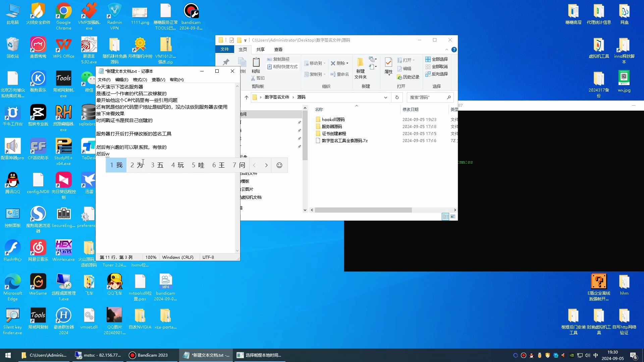Choose IME candidate 1 我
644x362 pixels.
[x=116, y=165]
